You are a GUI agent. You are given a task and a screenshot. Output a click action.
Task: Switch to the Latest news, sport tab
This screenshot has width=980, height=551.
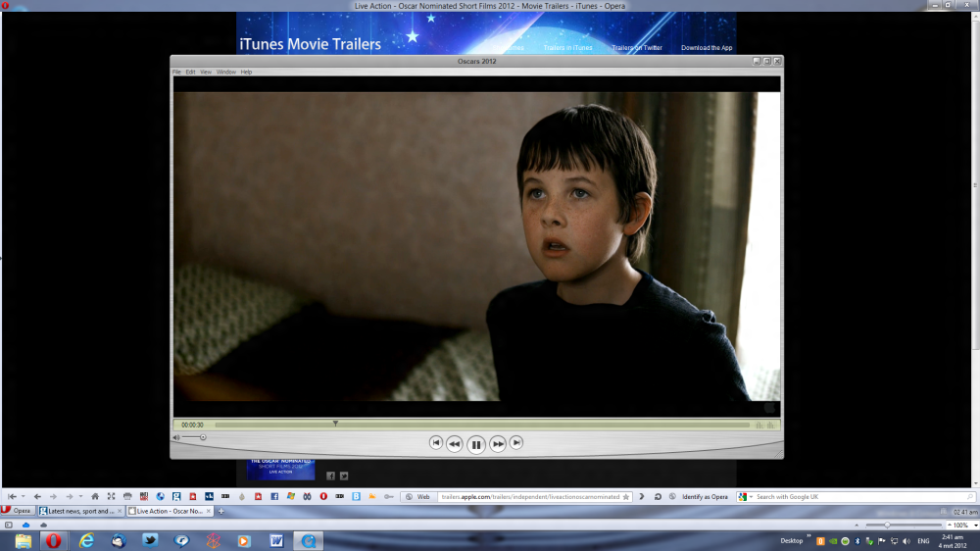click(x=76, y=511)
